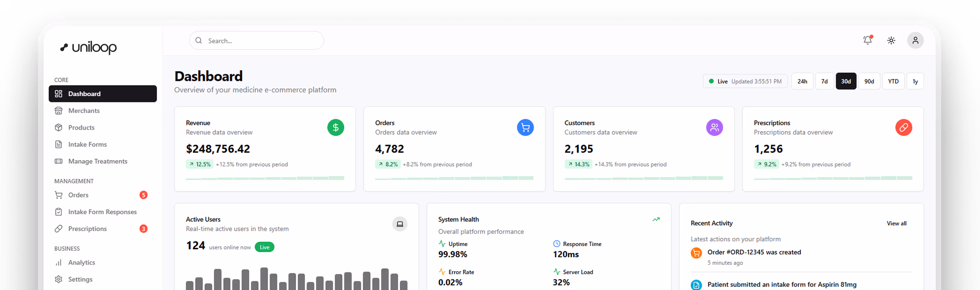Screen dimensions: 980x290
Task: Select the 90d time range
Action: coord(869,81)
